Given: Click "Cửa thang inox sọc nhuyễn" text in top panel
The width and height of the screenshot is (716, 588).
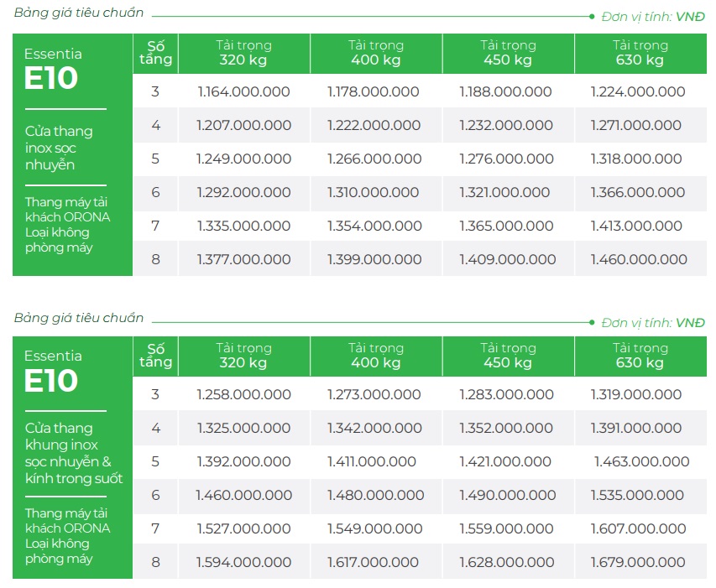Looking at the screenshot, I should [59, 148].
